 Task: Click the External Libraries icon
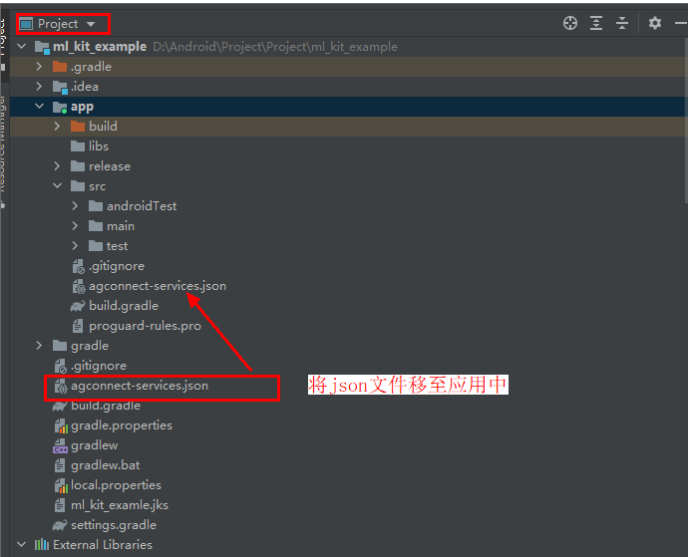pyautogui.click(x=42, y=545)
